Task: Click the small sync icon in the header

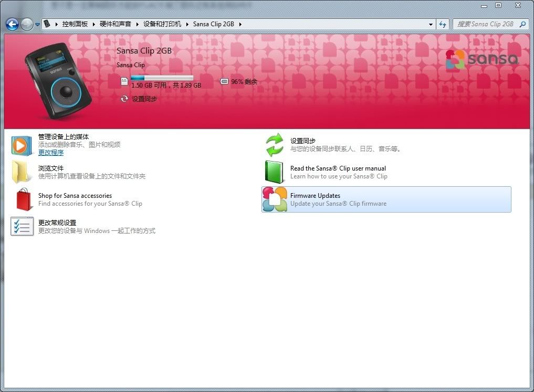Action: pyautogui.click(x=124, y=99)
